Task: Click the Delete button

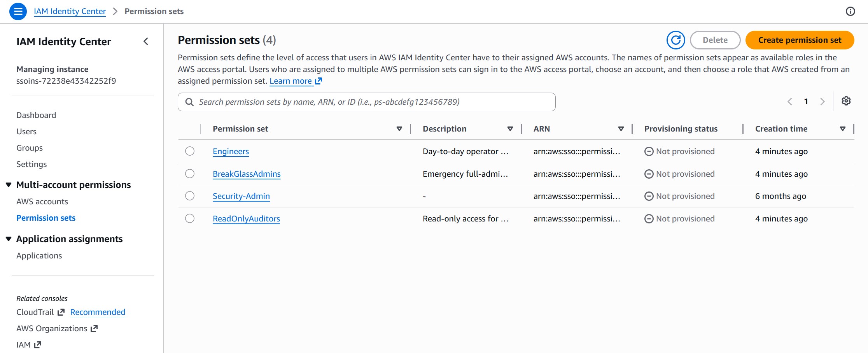Action: click(x=715, y=40)
